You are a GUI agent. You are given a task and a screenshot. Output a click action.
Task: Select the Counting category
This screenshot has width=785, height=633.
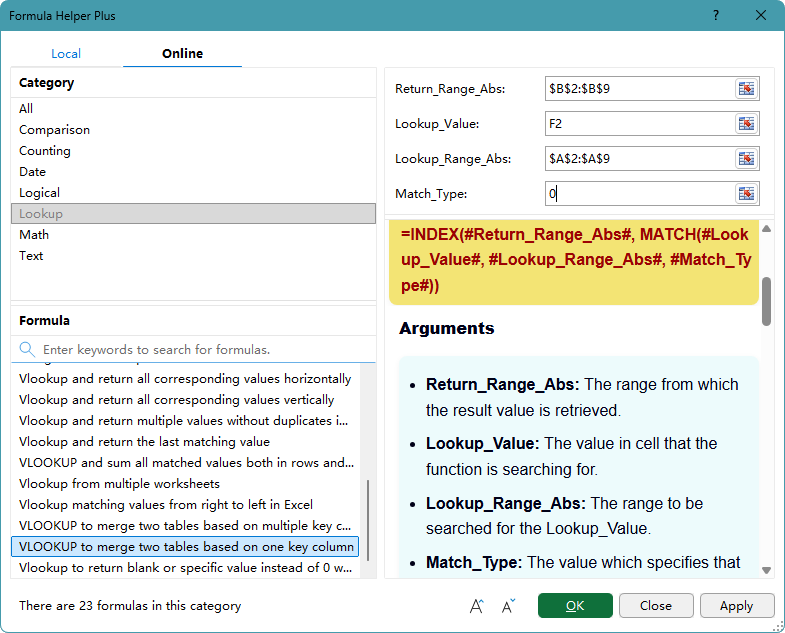pyautogui.click(x=193, y=151)
